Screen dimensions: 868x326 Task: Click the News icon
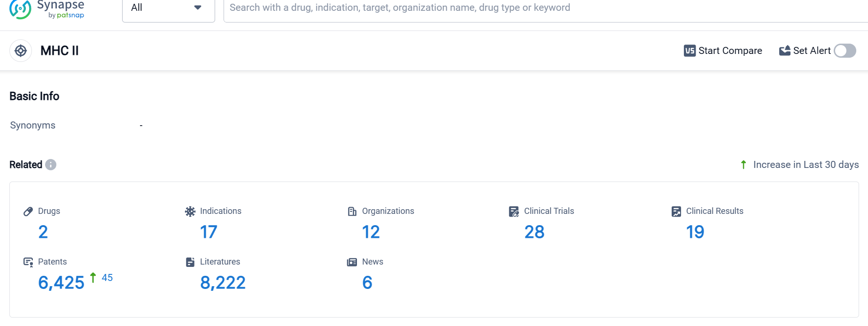click(x=352, y=262)
